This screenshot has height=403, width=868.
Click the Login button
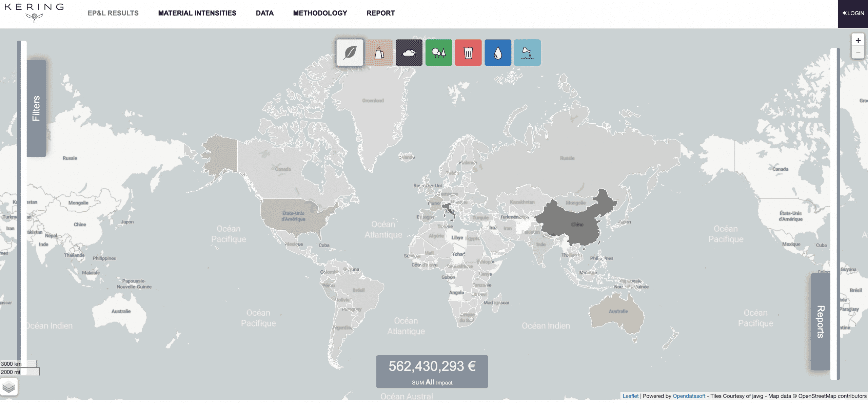pyautogui.click(x=853, y=13)
